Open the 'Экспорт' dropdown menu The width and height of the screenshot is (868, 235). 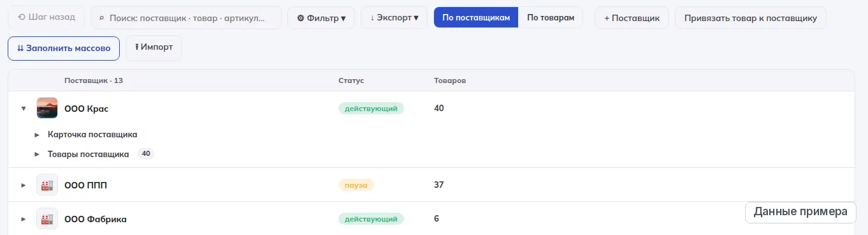394,18
